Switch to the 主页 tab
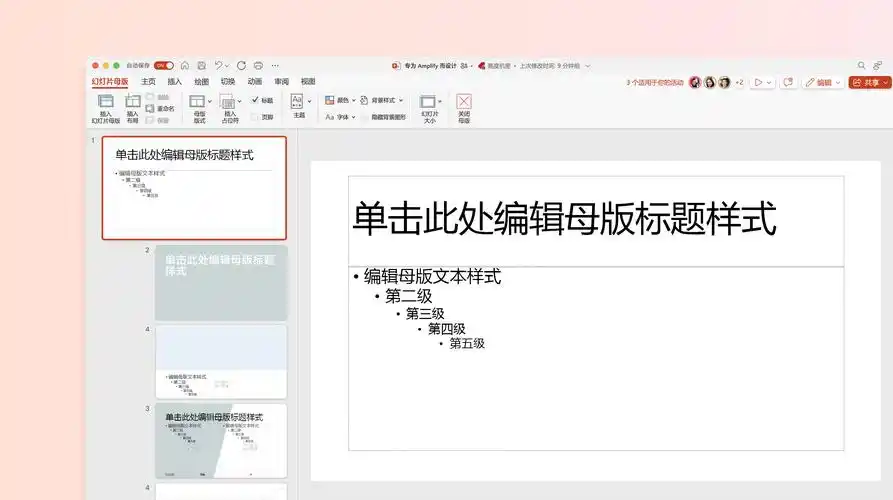This screenshot has height=500, width=893. pyautogui.click(x=148, y=81)
